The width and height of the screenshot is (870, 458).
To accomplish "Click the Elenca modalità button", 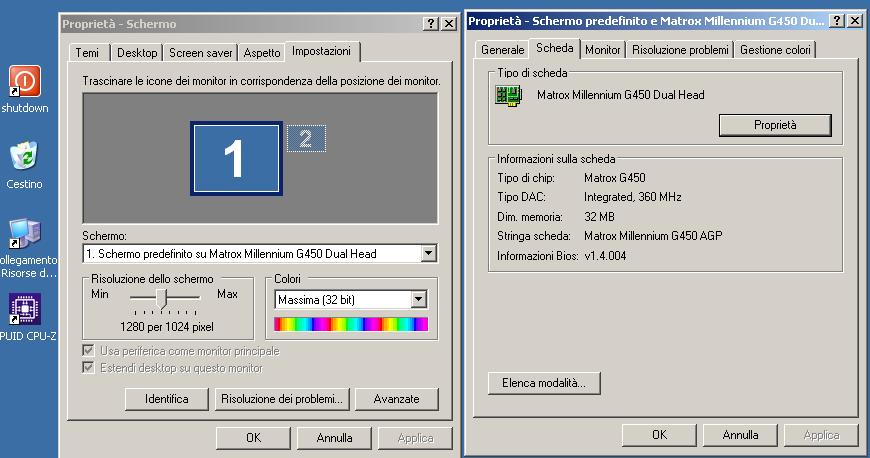I will click(544, 383).
